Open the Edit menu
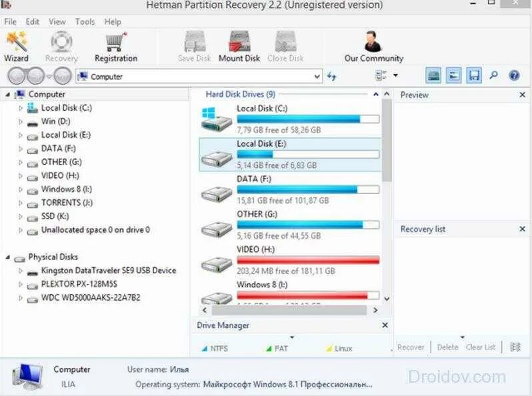The width and height of the screenshot is (532, 396). pyautogui.click(x=33, y=22)
